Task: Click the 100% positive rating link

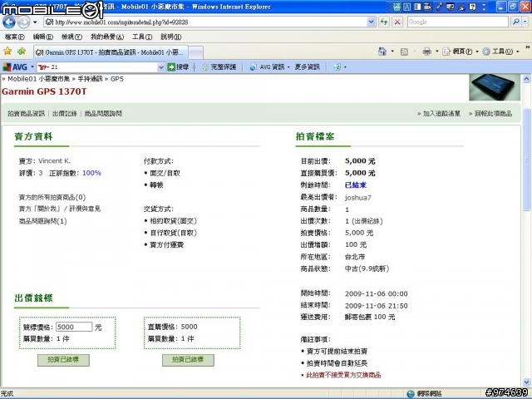Action: (x=91, y=173)
